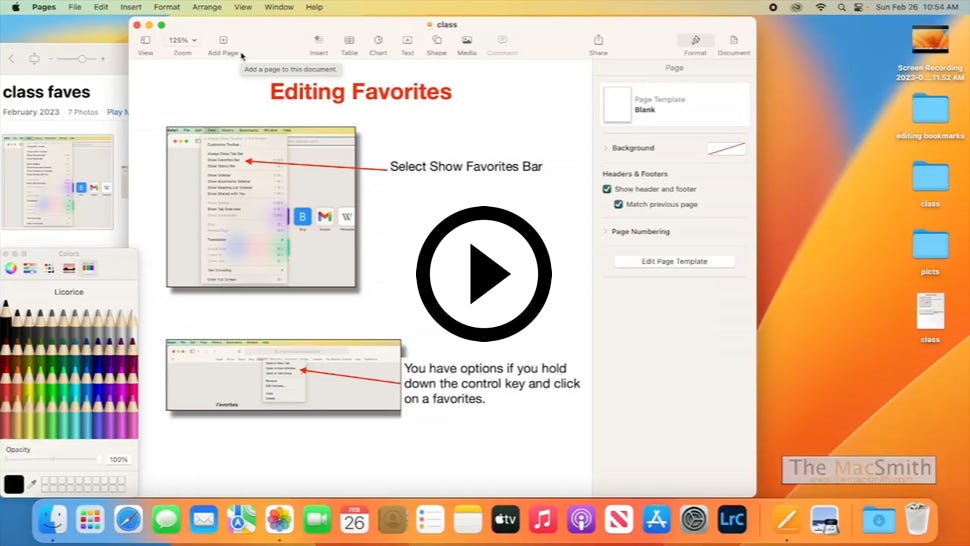Viewport: 970px width, 546px height.
Task: Open the View options in Pages toolbar
Action: pyautogui.click(x=145, y=40)
